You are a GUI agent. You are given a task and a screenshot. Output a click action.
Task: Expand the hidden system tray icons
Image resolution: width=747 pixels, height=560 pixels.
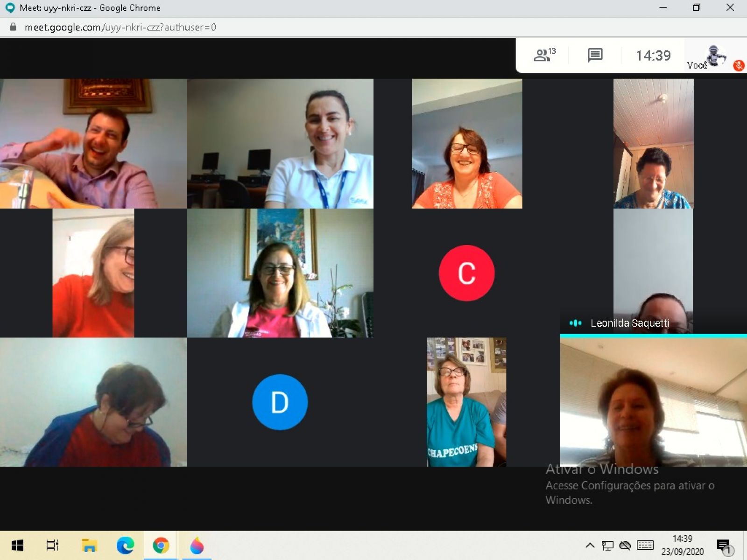[x=590, y=545]
